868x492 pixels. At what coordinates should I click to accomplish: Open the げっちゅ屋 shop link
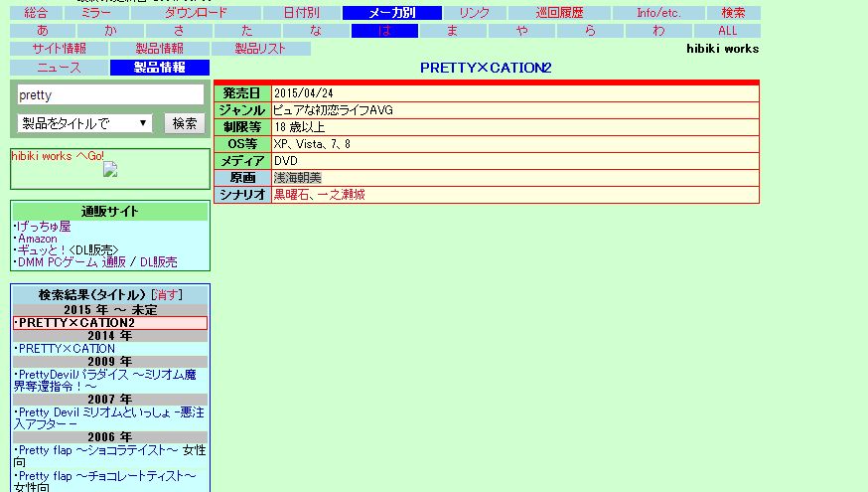tap(45, 227)
